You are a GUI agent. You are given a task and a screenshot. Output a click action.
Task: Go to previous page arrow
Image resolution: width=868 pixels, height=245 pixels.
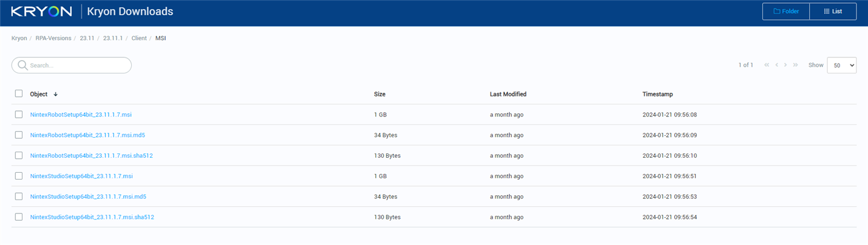coord(777,65)
